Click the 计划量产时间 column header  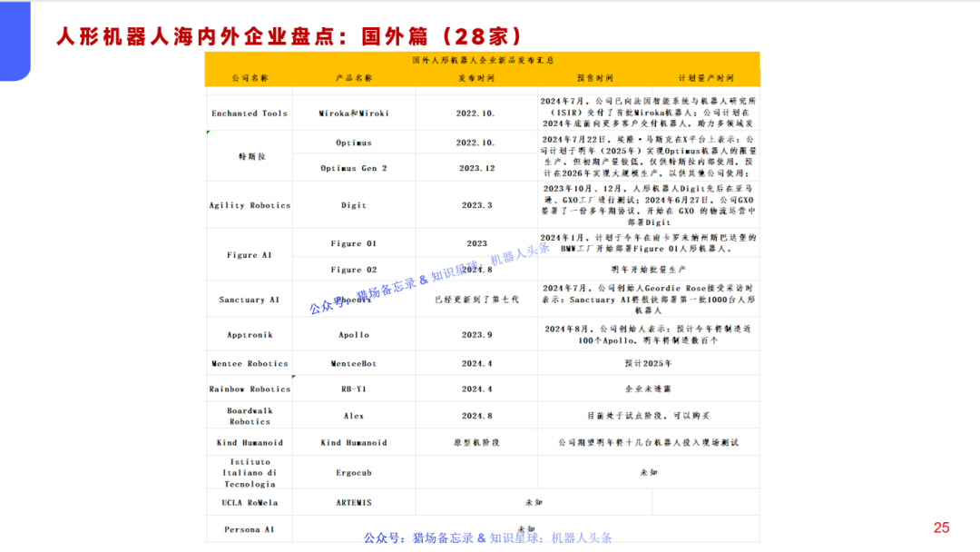706,78
